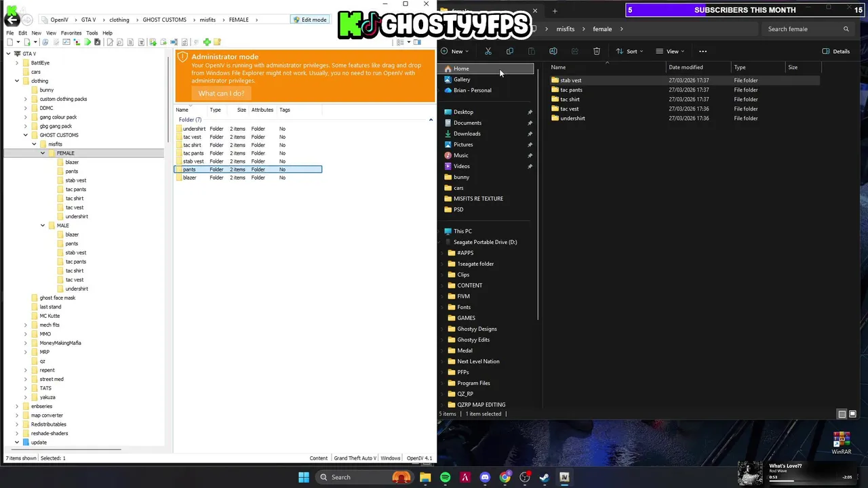
Task: Switch Explorer to details list view icon
Action: click(842, 414)
